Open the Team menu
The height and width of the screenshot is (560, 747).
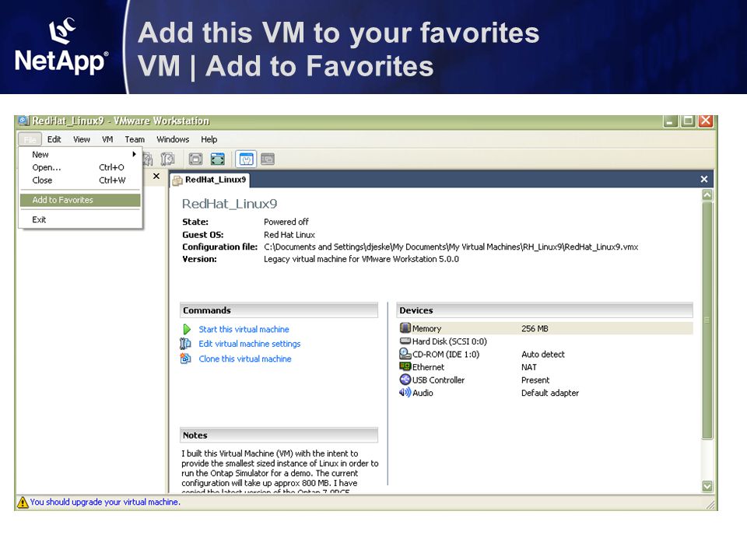click(x=135, y=139)
